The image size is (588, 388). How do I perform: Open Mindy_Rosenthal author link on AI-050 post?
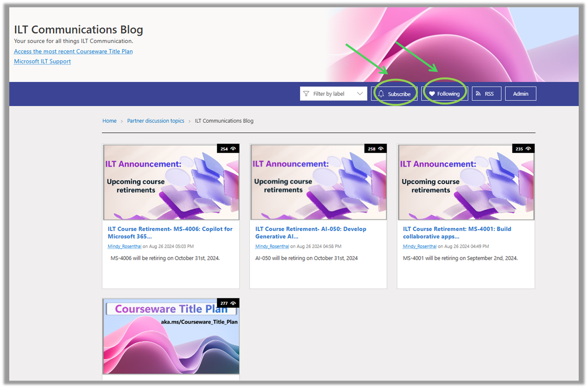click(x=272, y=246)
